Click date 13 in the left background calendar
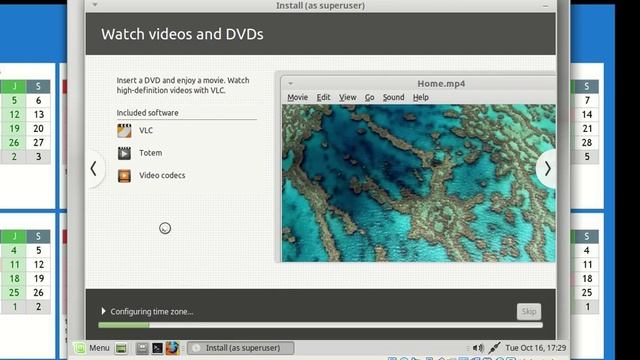This screenshot has height=360, width=640. tap(38, 115)
